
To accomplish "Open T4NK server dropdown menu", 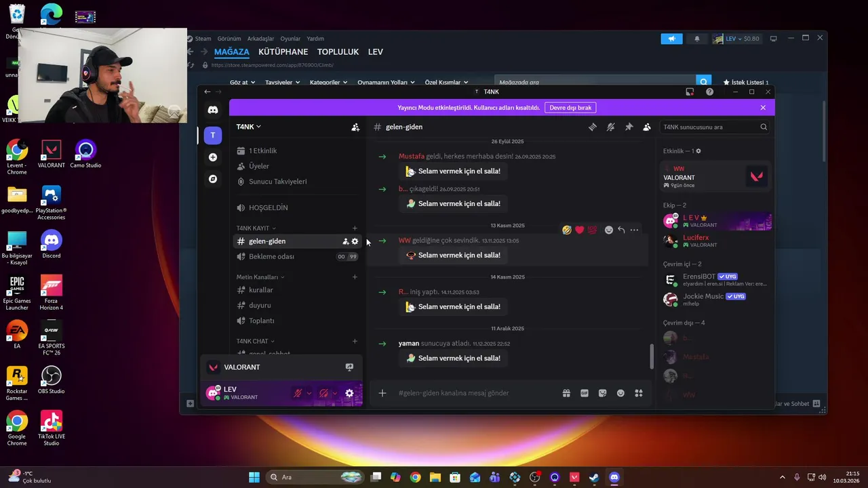I will pos(249,127).
